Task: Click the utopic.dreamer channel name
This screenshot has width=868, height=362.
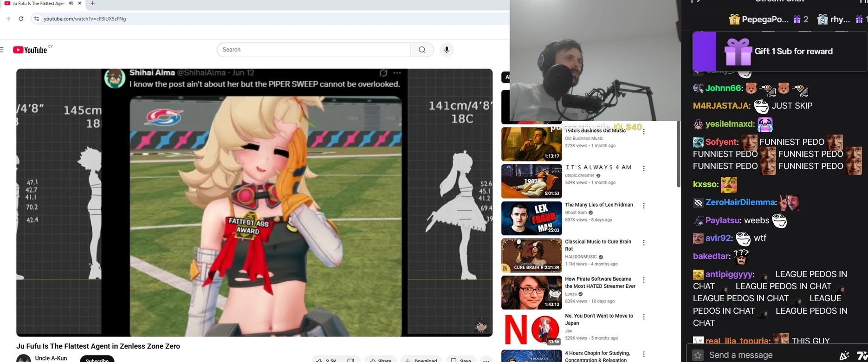Action: point(580,175)
